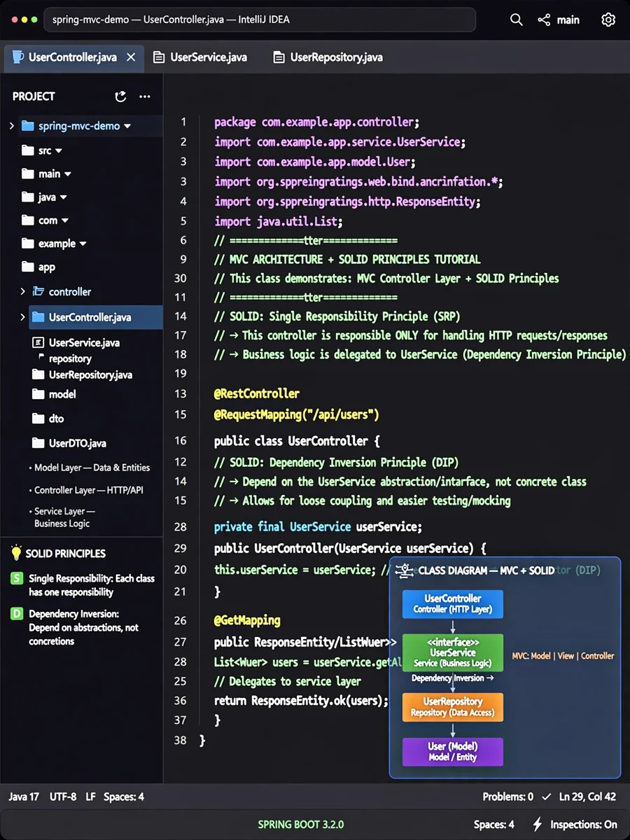Collapse the src folder arrow

tap(59, 151)
